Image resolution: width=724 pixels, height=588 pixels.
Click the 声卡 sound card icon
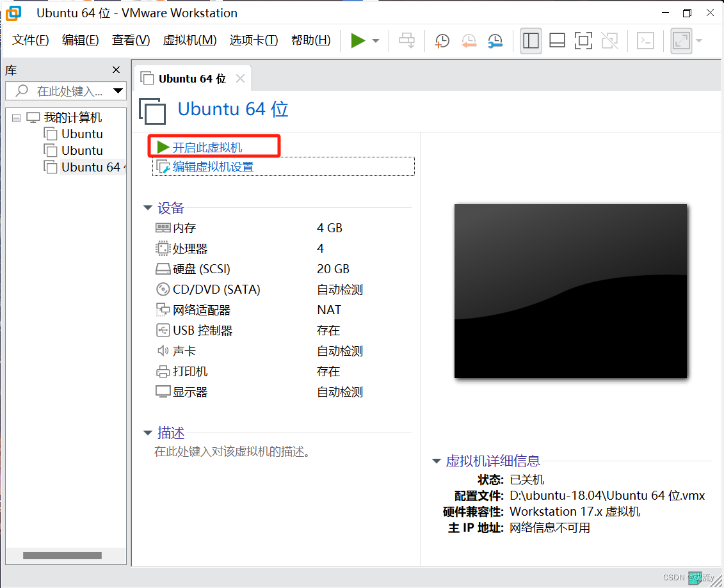tap(163, 351)
